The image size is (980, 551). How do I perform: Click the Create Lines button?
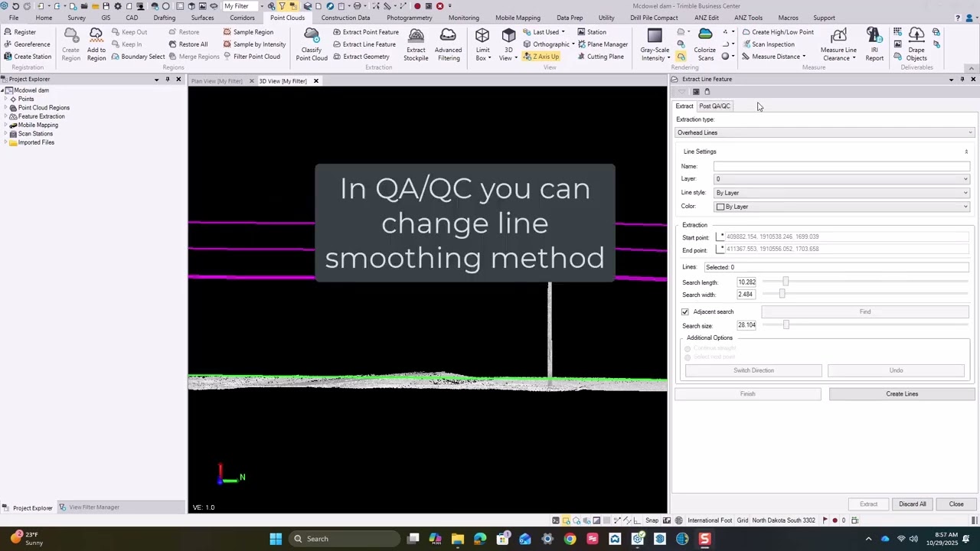click(x=902, y=394)
